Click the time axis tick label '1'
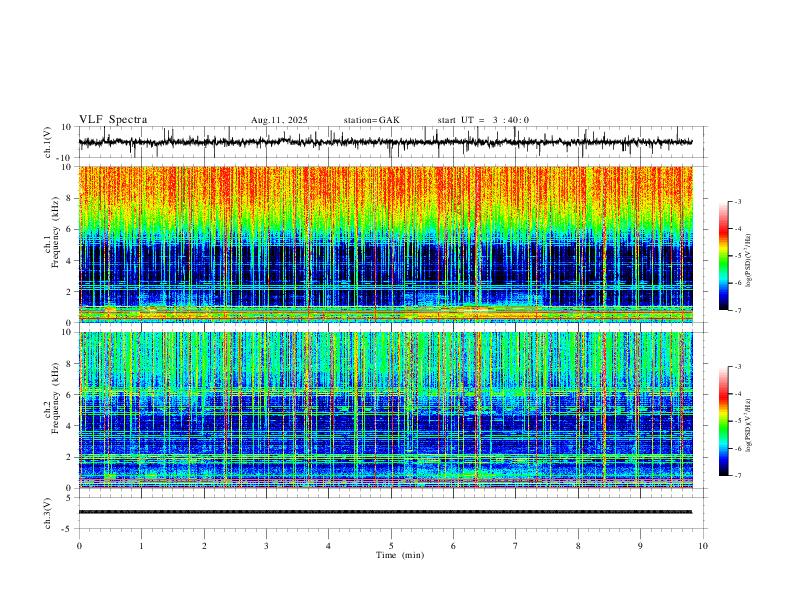Screen dimensions: 792x612 141,546
